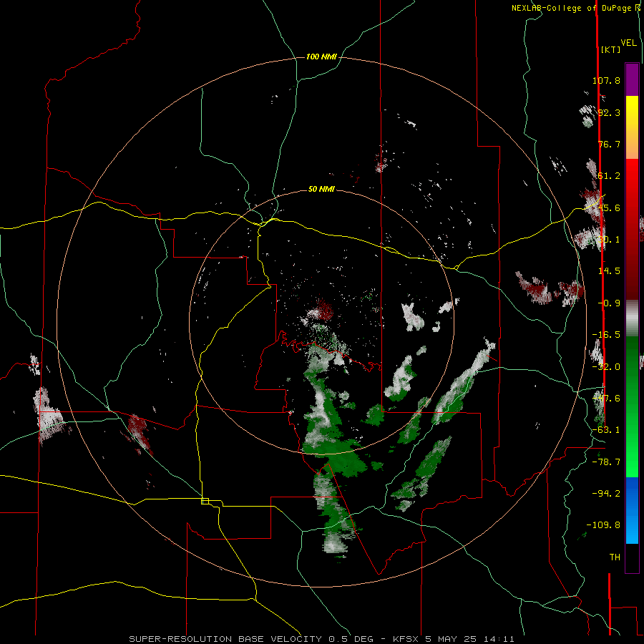Click the -109.8 velocity scale value
The width and height of the screenshot is (644, 644).
[x=603, y=525]
